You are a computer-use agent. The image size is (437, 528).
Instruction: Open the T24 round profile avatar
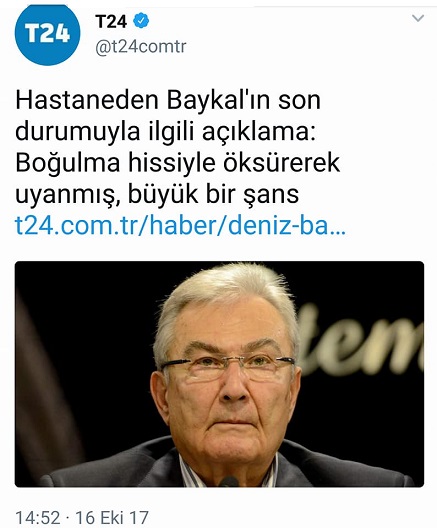(x=47, y=34)
